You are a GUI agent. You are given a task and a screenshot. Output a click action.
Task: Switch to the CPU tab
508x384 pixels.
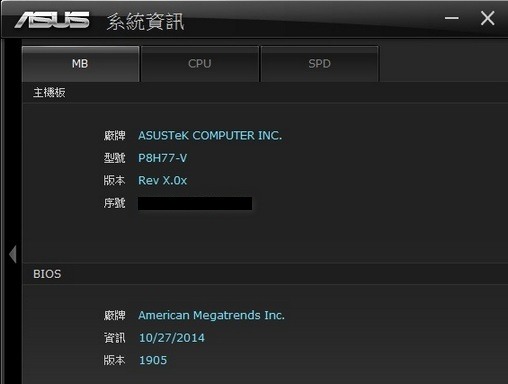(200, 64)
